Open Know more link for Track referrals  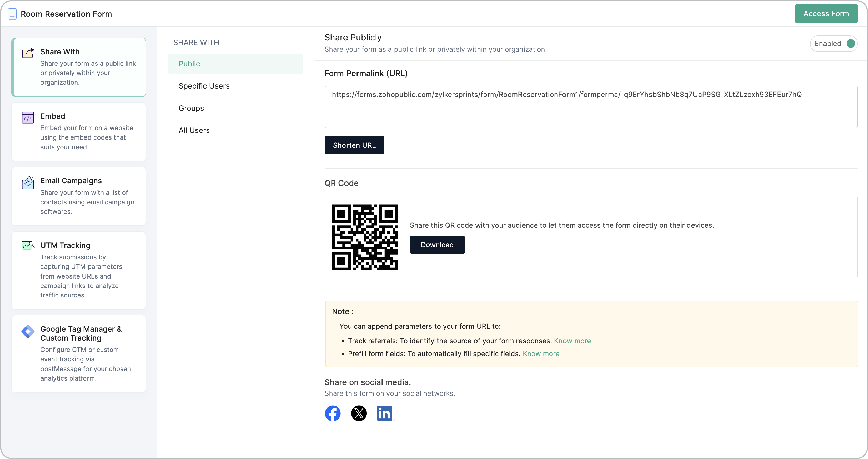(x=572, y=341)
